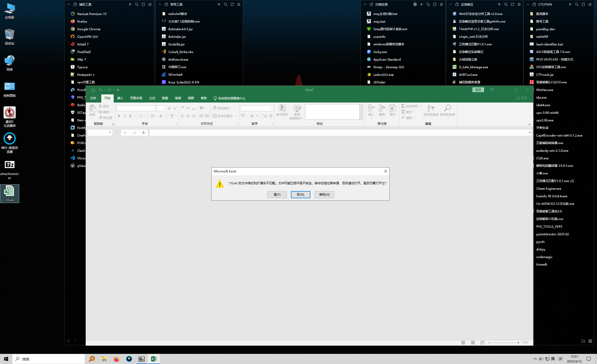Open the 文件 menu in Excel
Viewport: 597px width, 364px height.
coord(93,98)
